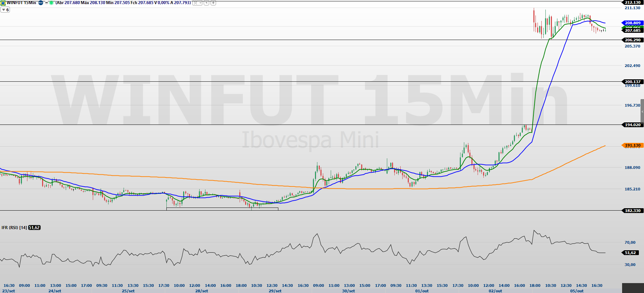Image resolution: width=644 pixels, height=293 pixels.
Task: Click the Brazil flag icon beside WINFUT
Action: [3, 3]
